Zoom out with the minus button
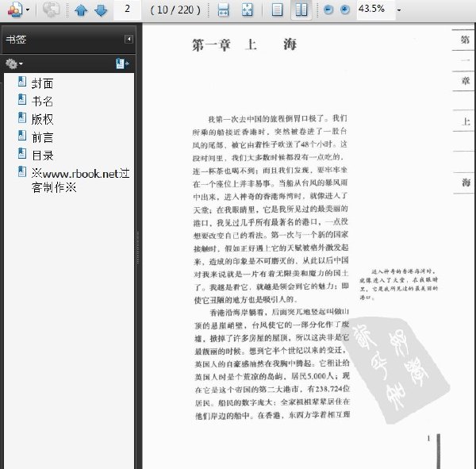 [x=328, y=10]
